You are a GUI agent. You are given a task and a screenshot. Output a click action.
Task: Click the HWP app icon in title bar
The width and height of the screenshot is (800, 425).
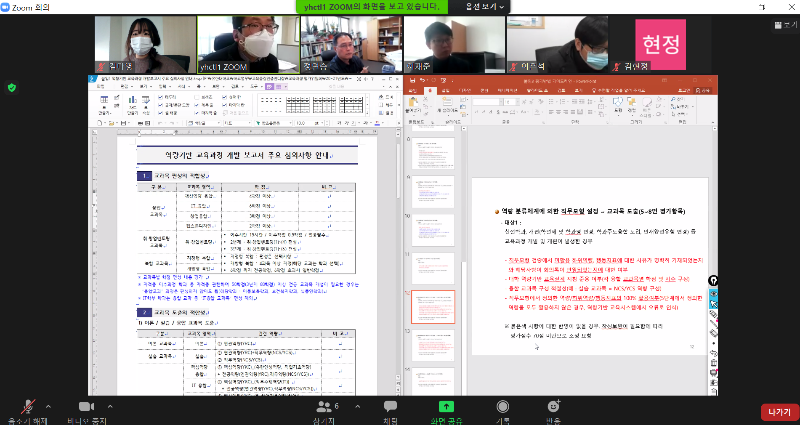click(x=92, y=79)
